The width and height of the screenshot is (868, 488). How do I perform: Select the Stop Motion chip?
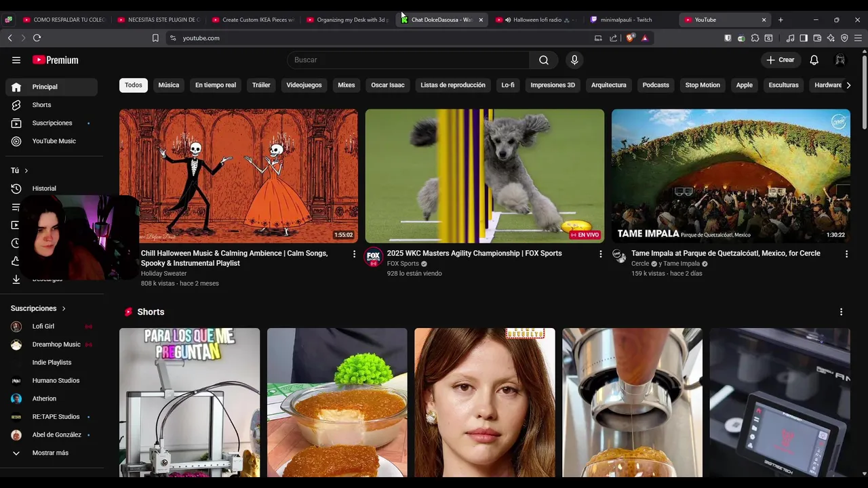coord(703,85)
